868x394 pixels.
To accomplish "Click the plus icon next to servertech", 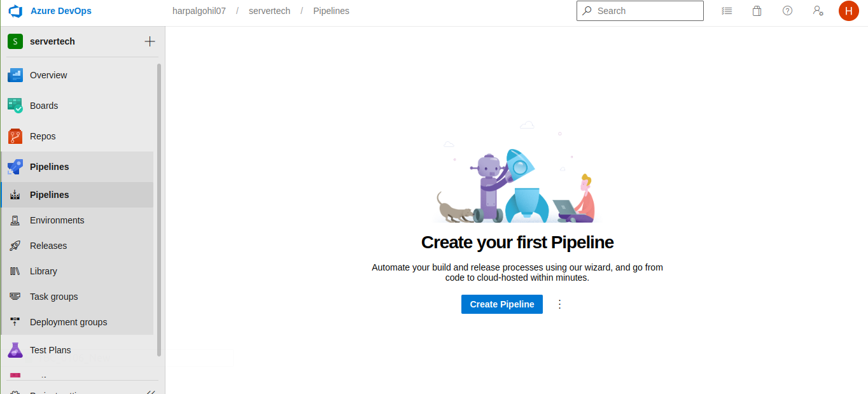I will coord(150,41).
